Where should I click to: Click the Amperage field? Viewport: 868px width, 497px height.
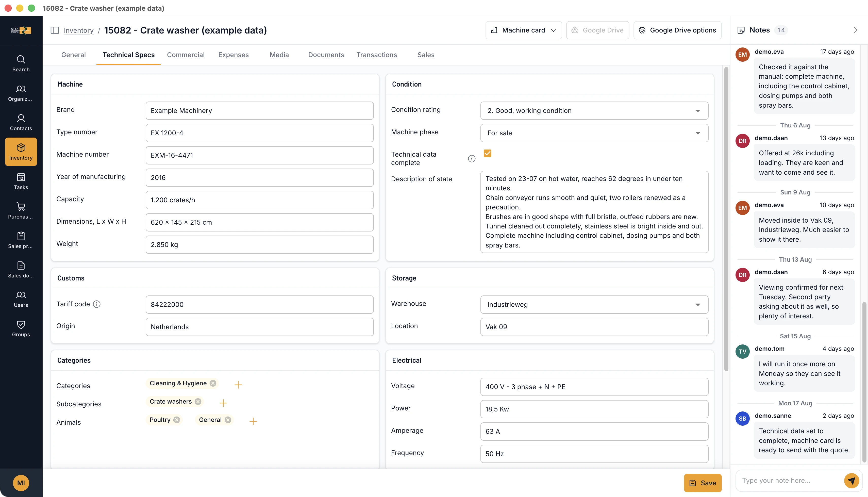tap(594, 432)
